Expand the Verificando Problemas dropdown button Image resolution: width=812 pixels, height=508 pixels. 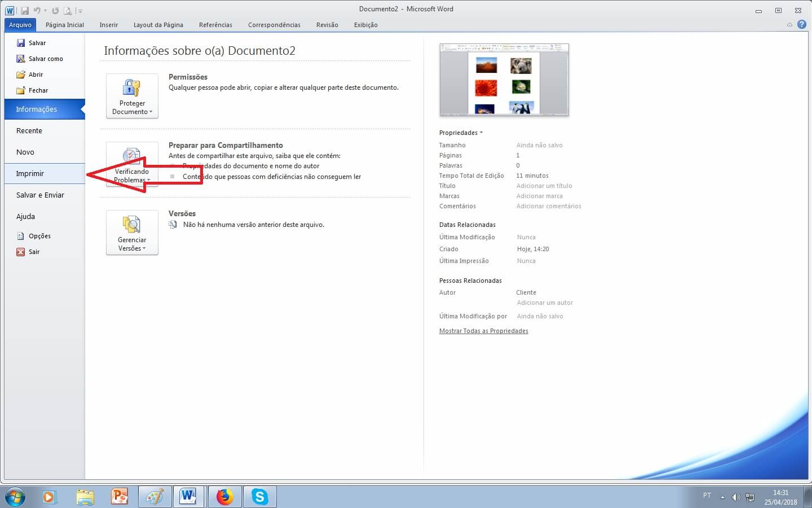coord(132,164)
